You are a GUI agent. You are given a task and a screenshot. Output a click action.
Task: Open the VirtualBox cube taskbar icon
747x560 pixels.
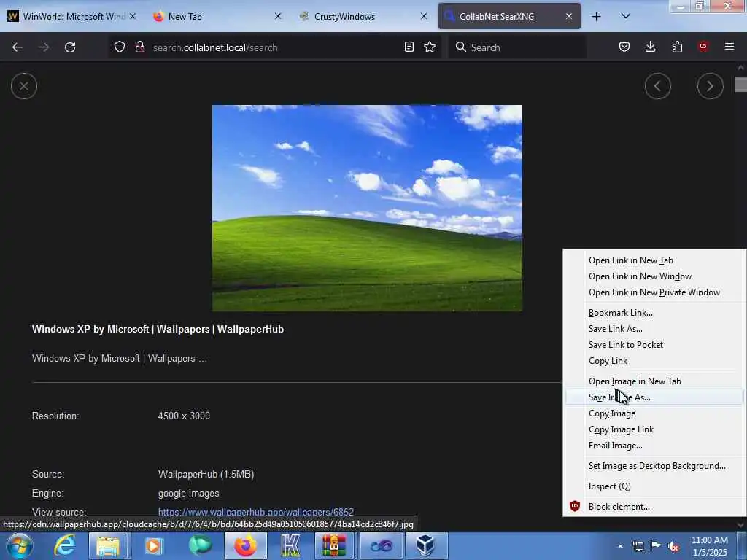coord(425,545)
